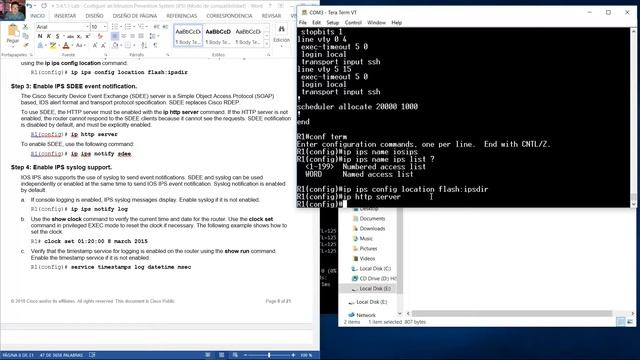Image resolution: width=640 pixels, height=360 pixels.
Task: Switch to the REFERENCIAS tab
Action: coord(182,16)
